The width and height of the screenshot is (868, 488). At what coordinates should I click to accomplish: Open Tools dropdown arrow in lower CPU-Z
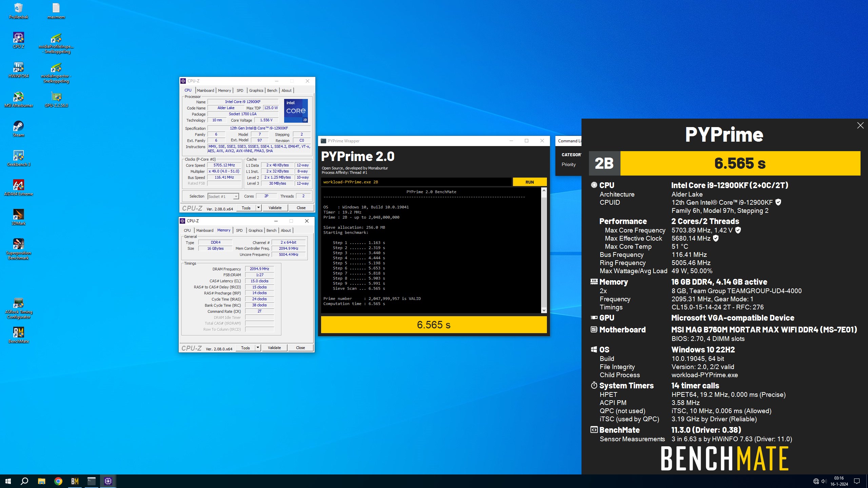(258, 348)
